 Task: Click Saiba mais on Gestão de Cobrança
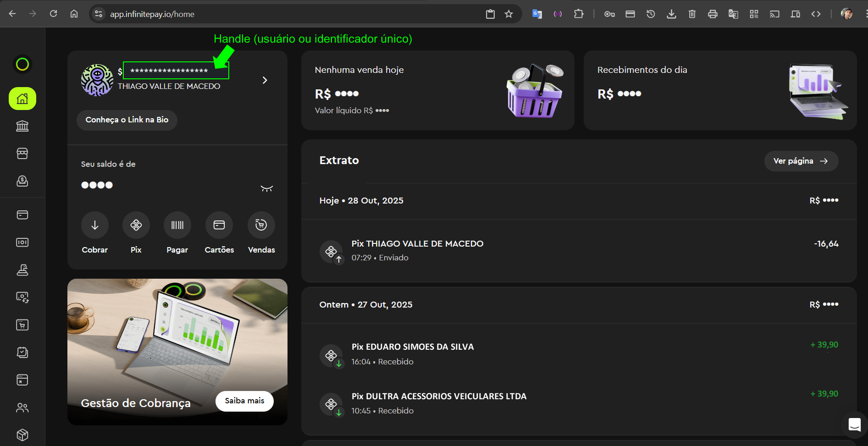(x=244, y=401)
